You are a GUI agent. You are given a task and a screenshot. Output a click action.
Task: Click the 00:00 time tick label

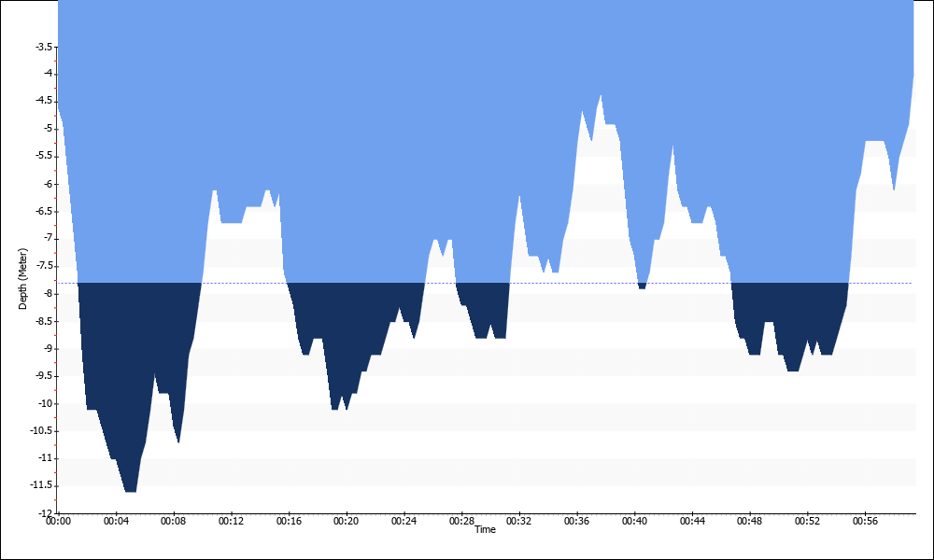[x=58, y=521]
